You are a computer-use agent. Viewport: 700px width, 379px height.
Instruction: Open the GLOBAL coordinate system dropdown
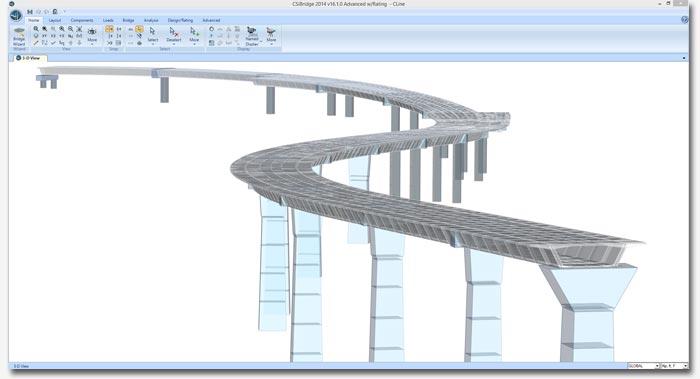click(643, 366)
